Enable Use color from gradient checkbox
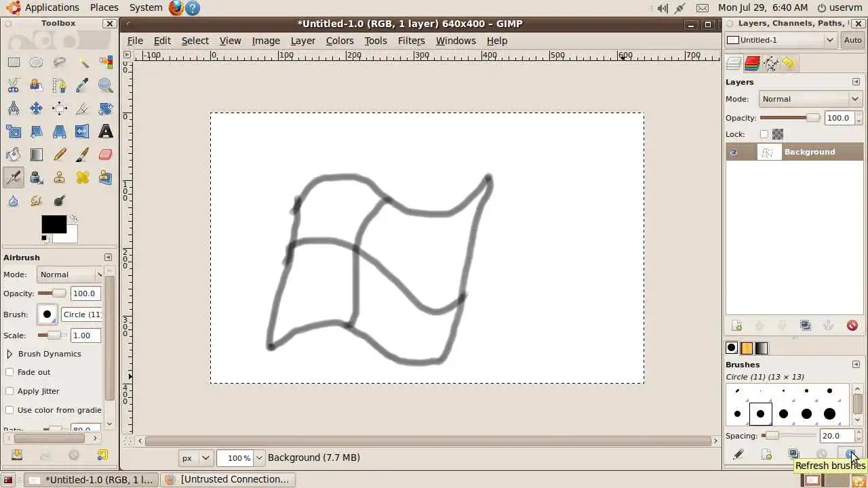The height and width of the screenshot is (488, 868). (9, 410)
